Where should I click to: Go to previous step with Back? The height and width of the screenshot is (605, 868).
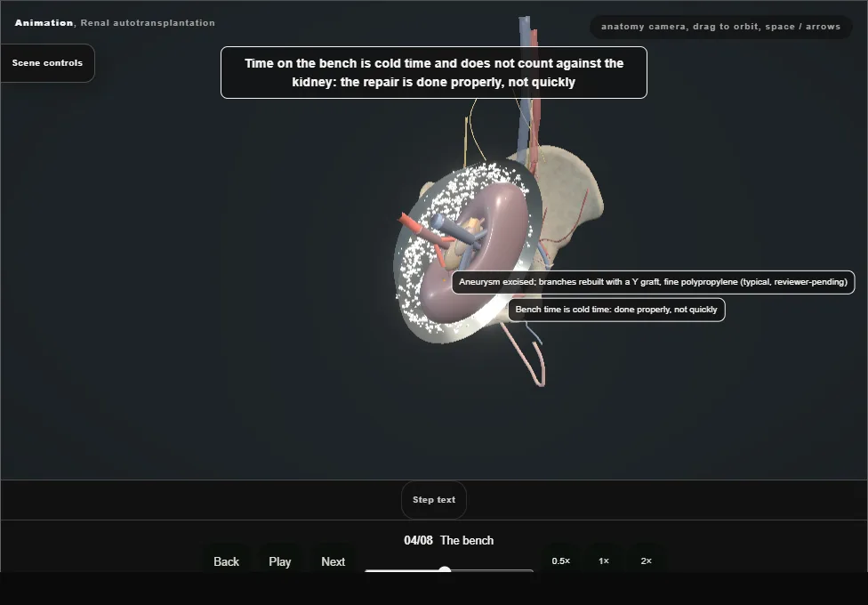point(227,561)
